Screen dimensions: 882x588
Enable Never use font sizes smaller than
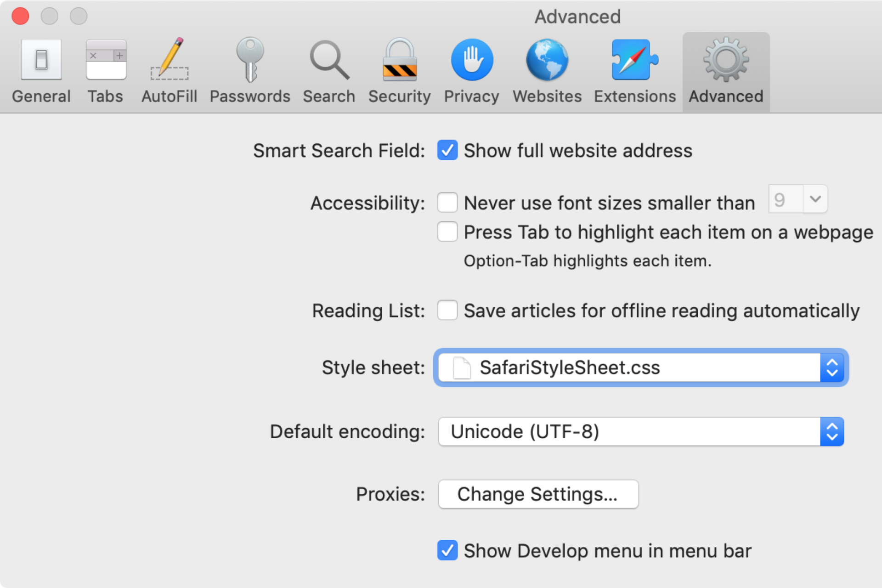447,203
